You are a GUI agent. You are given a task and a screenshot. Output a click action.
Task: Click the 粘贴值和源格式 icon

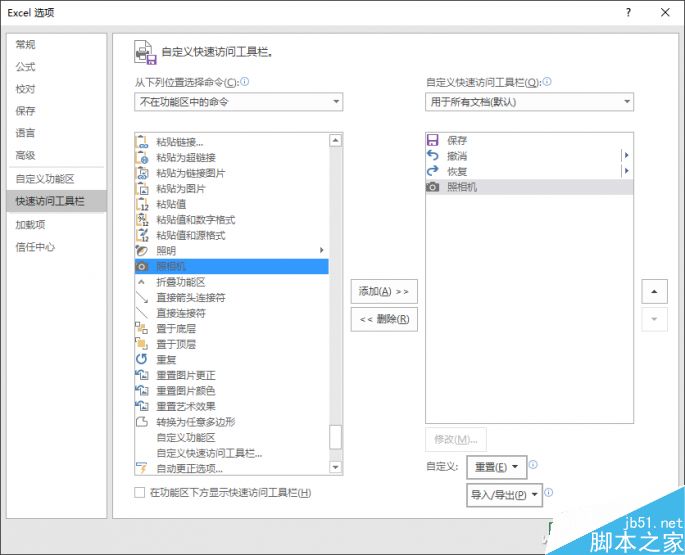[142, 235]
